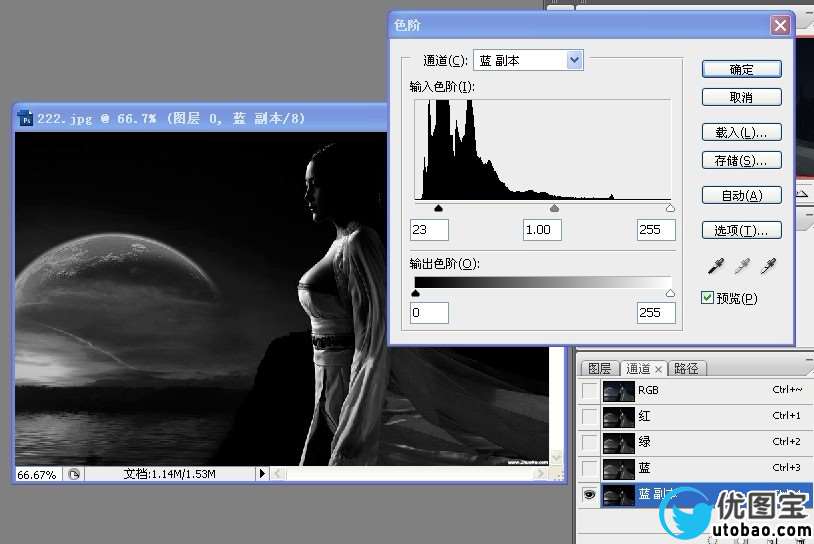Screen dimensions: 814x544
Task: Select the RGB channel thumbnail
Action: (618, 391)
